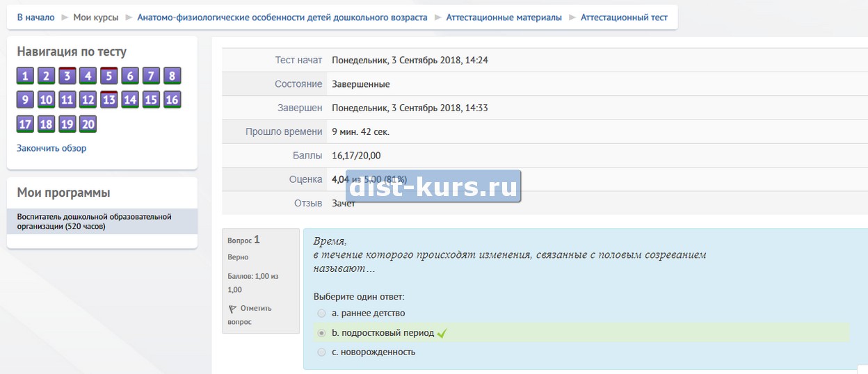Open question 8 in navigation panel

pyautogui.click(x=172, y=76)
